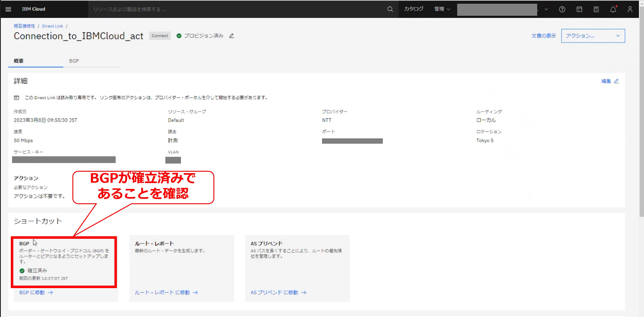Expand the アクション dropdown

[x=593, y=36]
